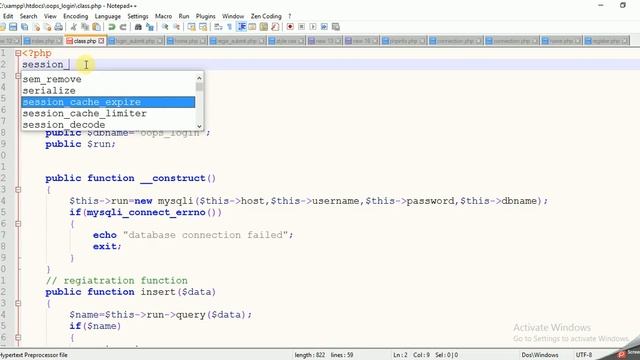
Task: Click the UTF-8 encoding status field
Action: tap(584, 355)
